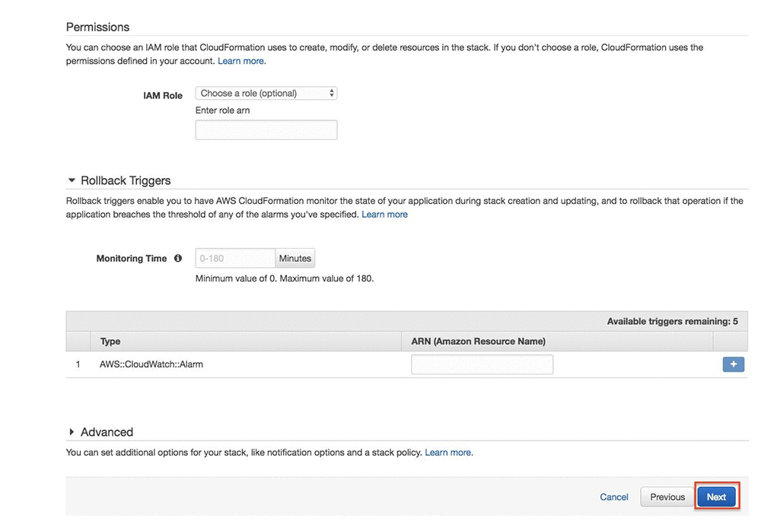Open the IAM Role dropdown
Screen dimensions: 761x532
[x=266, y=93]
